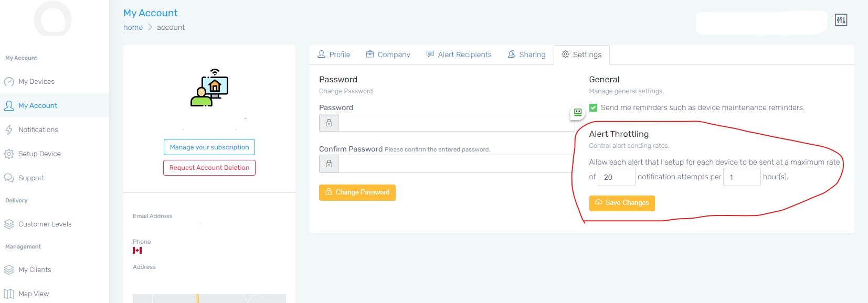Click the Change Password button
This screenshot has height=303, width=868.
357,192
